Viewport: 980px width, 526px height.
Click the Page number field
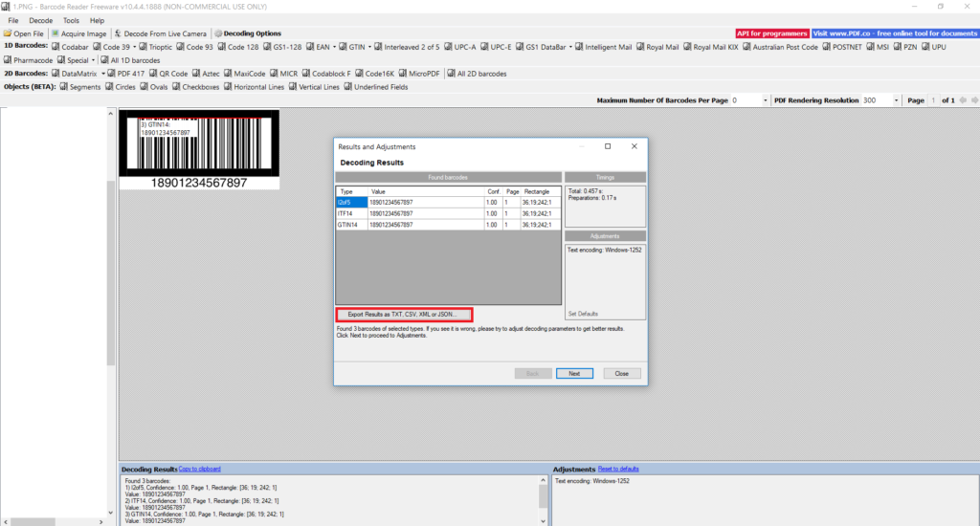coord(933,100)
